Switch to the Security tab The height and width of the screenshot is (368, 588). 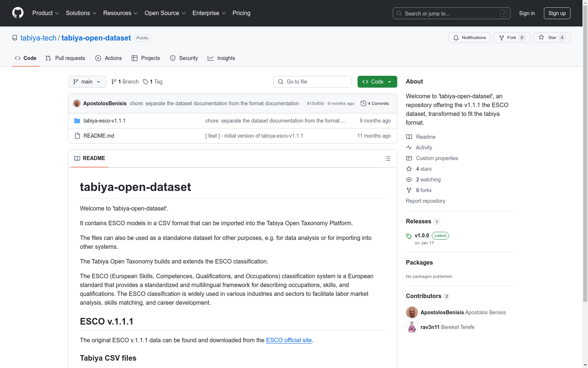coord(184,58)
